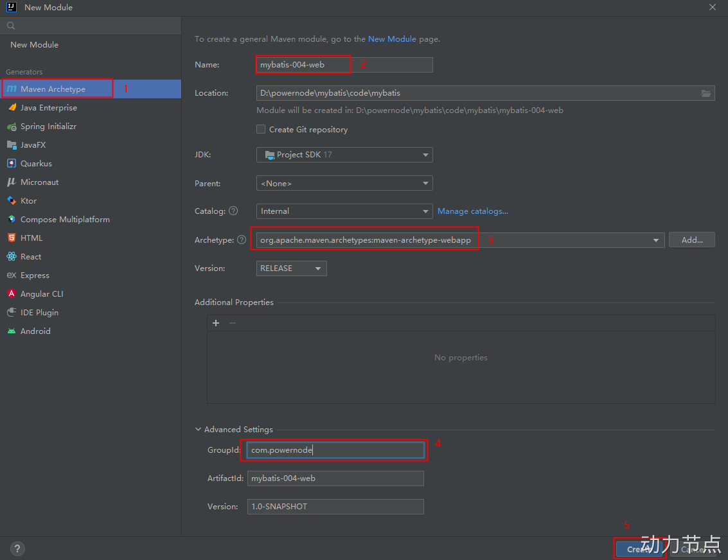Image resolution: width=728 pixels, height=560 pixels.
Task: Click the Angular CLI icon
Action: (12, 294)
